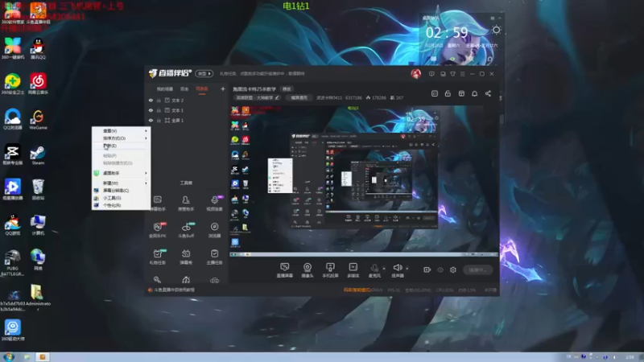Toggle lock on 文本 1 layer
644x362 pixels.
[x=159, y=110]
